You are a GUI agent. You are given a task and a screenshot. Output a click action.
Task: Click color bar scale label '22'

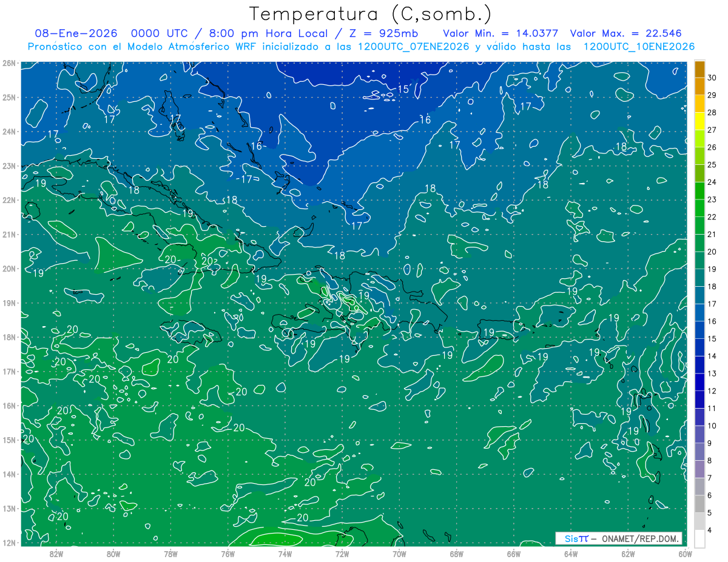[712, 217]
